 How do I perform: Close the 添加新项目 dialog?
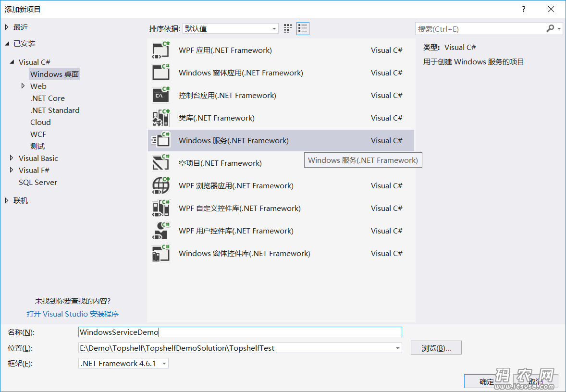pyautogui.click(x=551, y=10)
